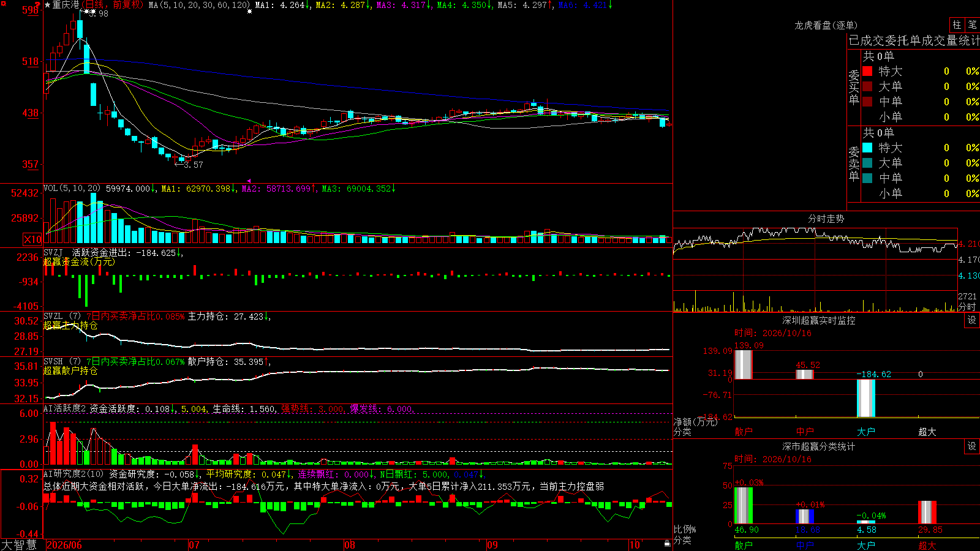
Task: Open 设 settings for 深圳超赢实时监控
Action: [972, 320]
